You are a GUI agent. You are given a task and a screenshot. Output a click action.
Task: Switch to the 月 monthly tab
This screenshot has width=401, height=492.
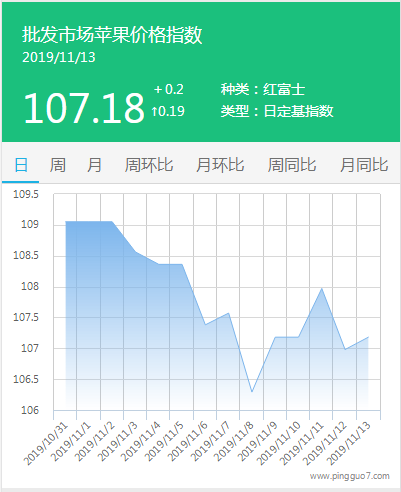click(x=94, y=165)
